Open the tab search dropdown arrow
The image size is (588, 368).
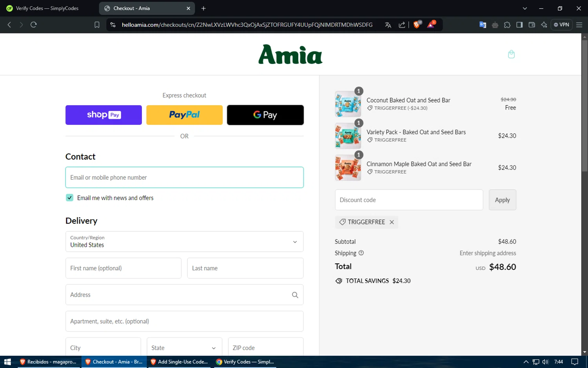[525, 8]
